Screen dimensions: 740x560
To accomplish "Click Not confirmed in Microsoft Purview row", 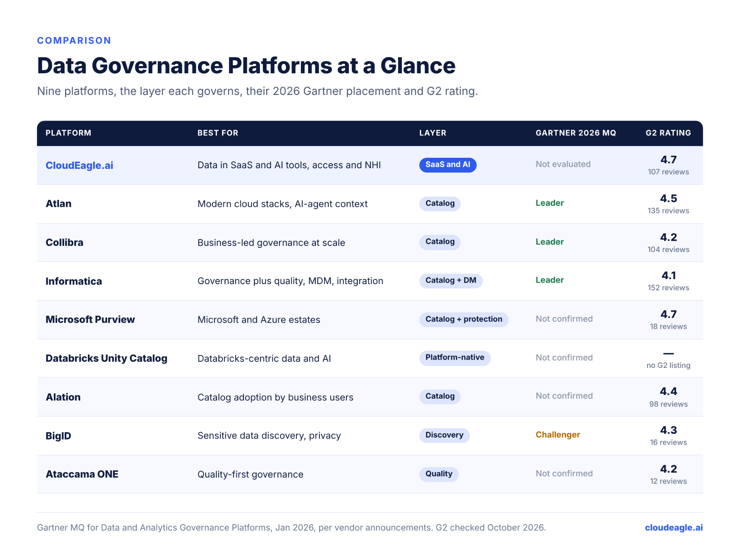I will click(x=564, y=319).
